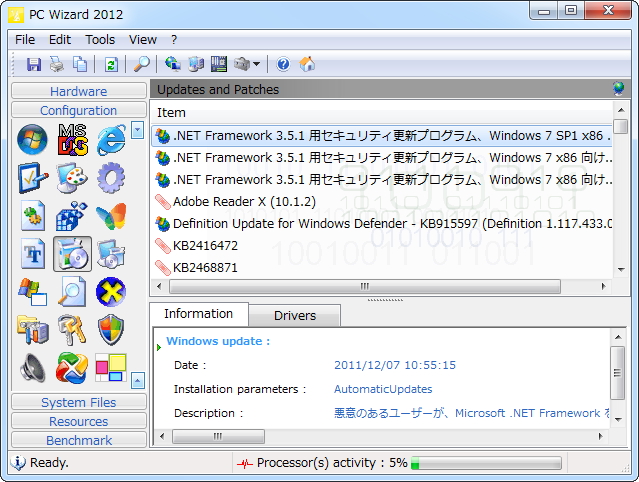Select the document with gears icon
639x482 pixels.
pyautogui.click(x=33, y=216)
